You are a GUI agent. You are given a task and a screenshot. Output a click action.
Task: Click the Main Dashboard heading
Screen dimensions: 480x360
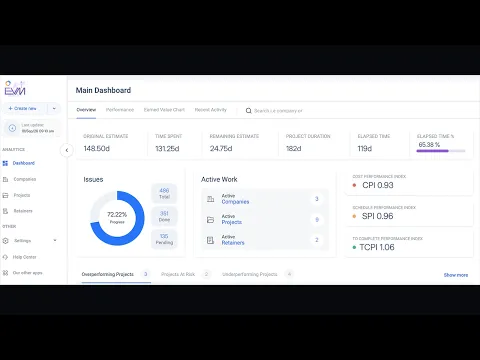pos(103,90)
